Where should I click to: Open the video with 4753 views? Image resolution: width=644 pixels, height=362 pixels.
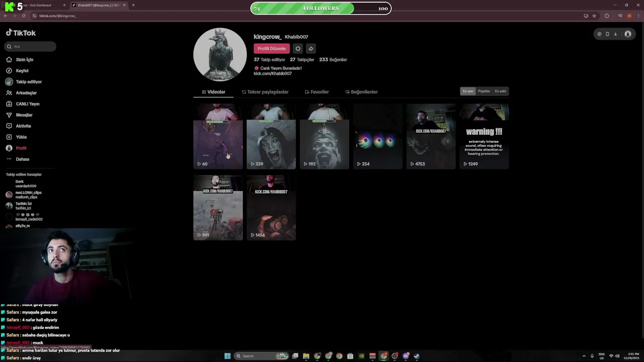click(431, 136)
